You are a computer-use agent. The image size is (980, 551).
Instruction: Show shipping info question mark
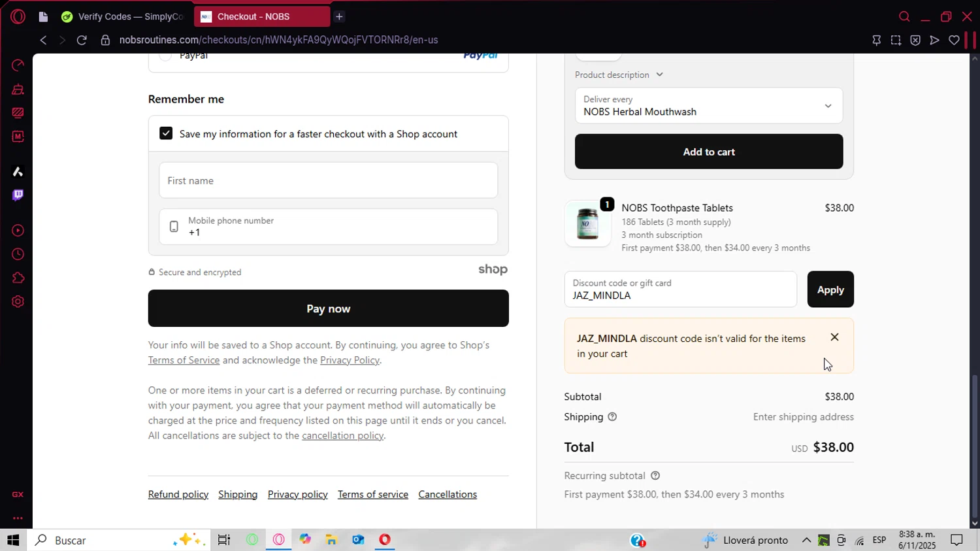(x=612, y=417)
